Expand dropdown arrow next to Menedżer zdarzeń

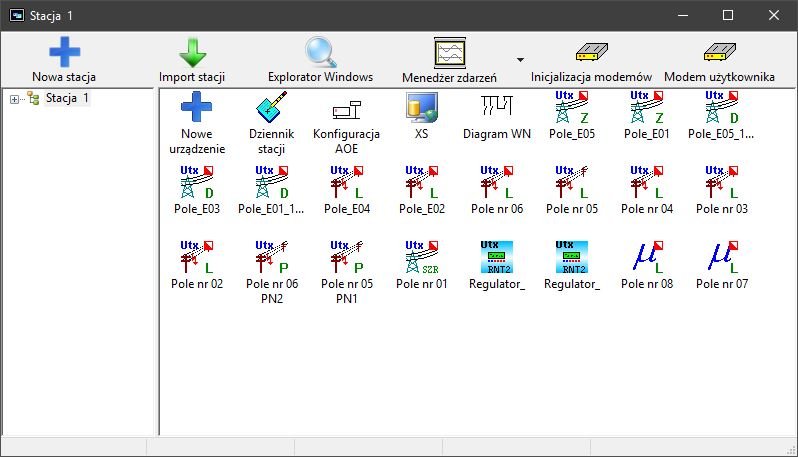(x=520, y=60)
